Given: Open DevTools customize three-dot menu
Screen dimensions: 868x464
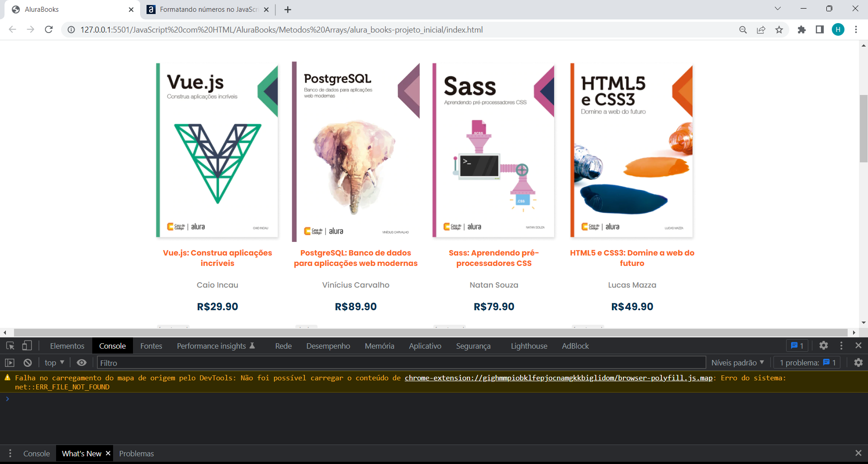Looking at the screenshot, I should [841, 346].
